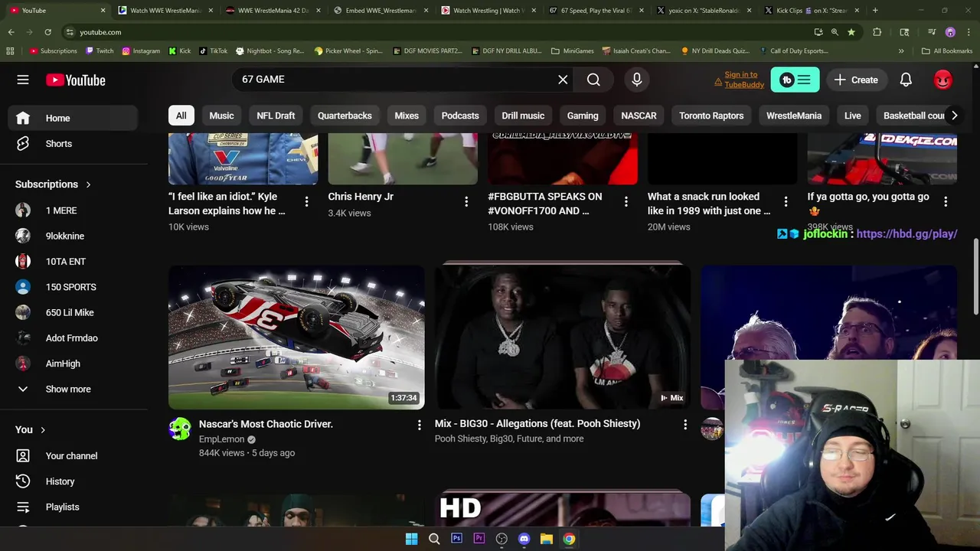Select the Quarterbacks filter chip
The height and width of the screenshot is (551, 980).
(x=345, y=116)
